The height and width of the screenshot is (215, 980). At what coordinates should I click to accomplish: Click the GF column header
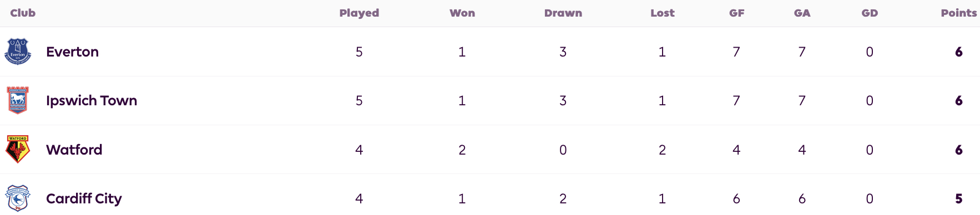click(737, 13)
